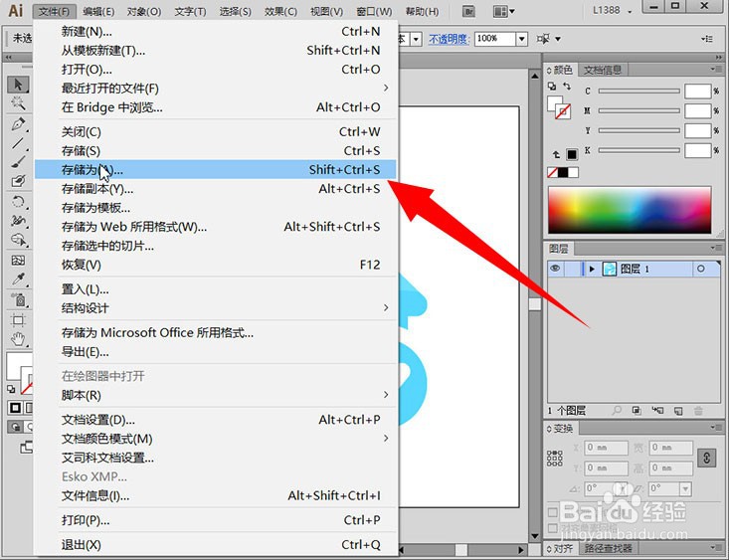729x560 pixels.
Task: Click the C cyan slider
Action: coord(638,91)
